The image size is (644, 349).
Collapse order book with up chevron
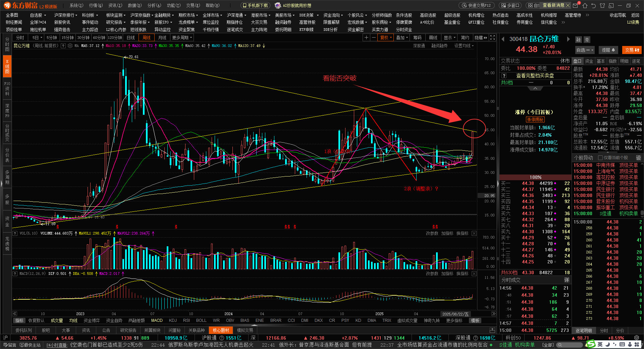tap(535, 88)
